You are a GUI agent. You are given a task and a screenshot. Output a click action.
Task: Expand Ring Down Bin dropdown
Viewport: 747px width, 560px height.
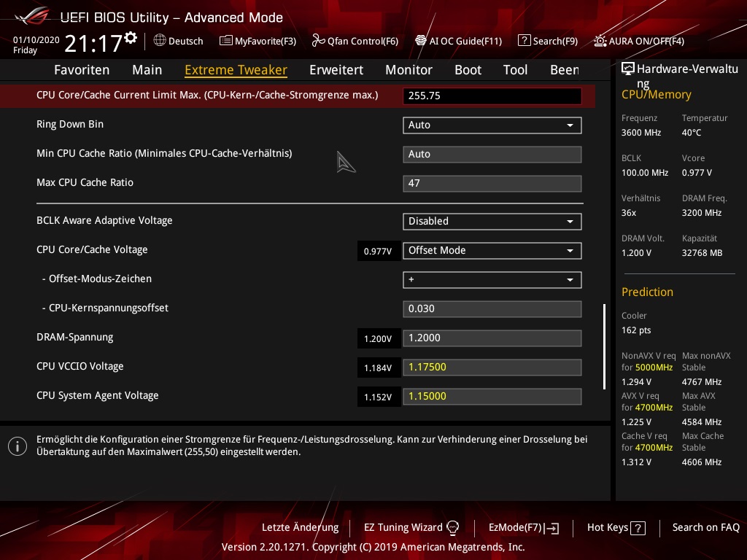[x=492, y=125]
